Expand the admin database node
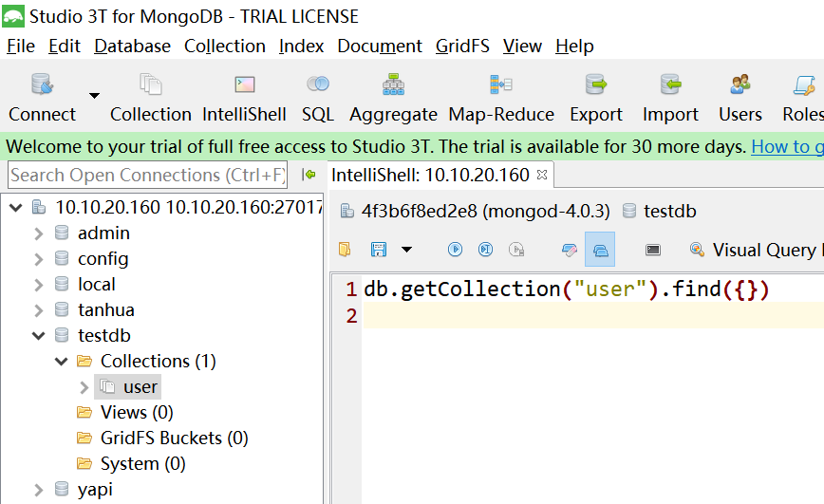The width and height of the screenshot is (824, 504). [38, 233]
